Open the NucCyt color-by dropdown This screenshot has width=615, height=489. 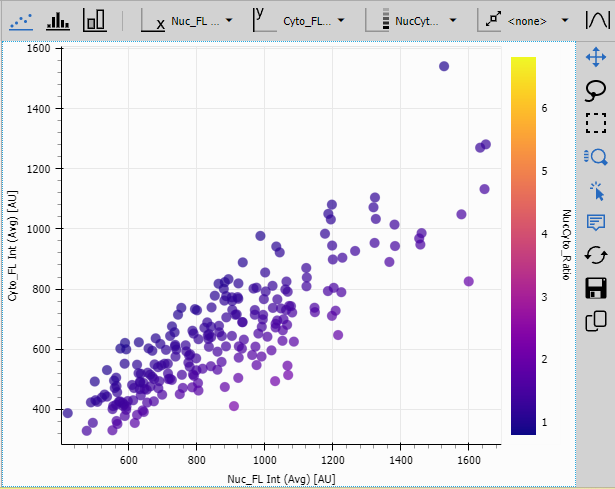pyautogui.click(x=426, y=21)
